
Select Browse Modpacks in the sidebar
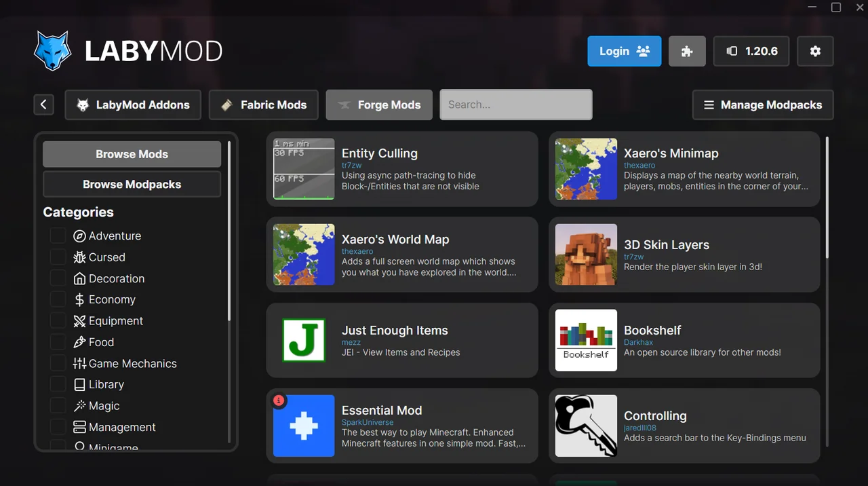pyautogui.click(x=132, y=184)
